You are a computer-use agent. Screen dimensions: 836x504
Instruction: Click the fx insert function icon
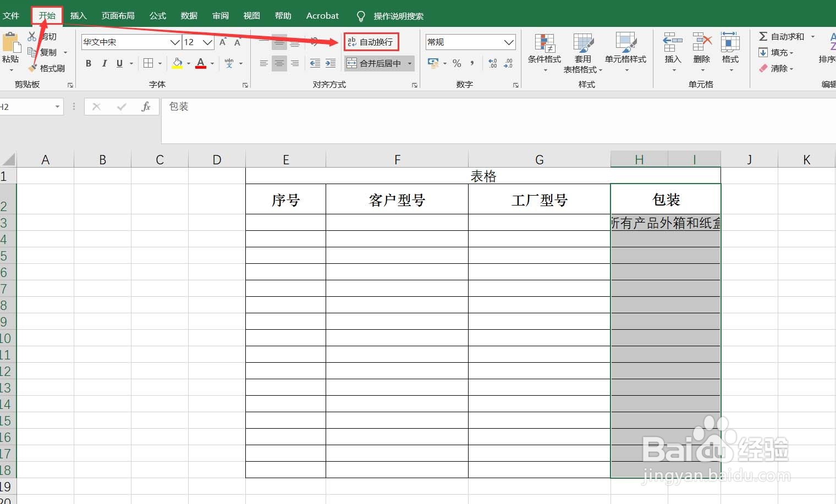[x=146, y=106]
